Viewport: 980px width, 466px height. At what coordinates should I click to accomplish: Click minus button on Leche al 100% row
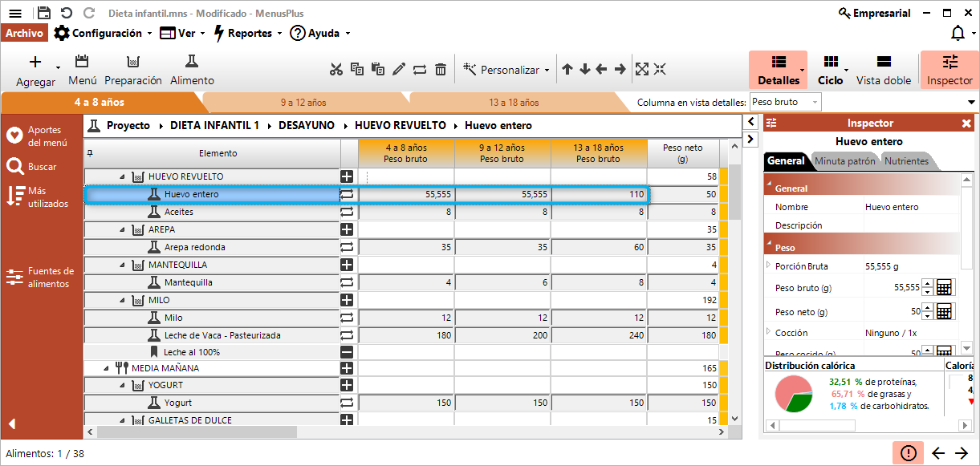[x=347, y=352]
